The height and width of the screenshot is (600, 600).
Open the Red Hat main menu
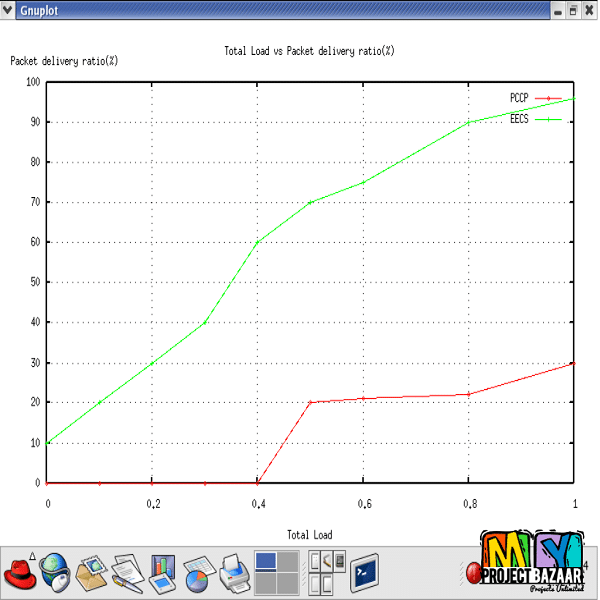click(x=21, y=574)
